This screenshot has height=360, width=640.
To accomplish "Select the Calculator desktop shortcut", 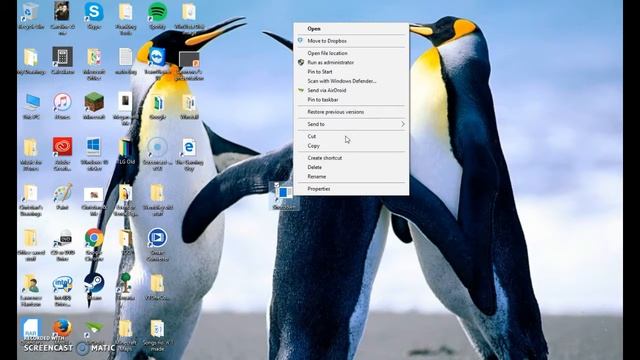I will pos(62,57).
